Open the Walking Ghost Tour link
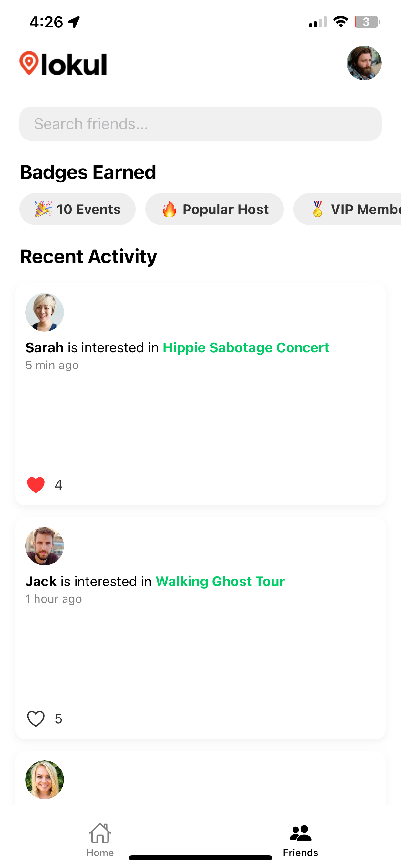 point(221,581)
